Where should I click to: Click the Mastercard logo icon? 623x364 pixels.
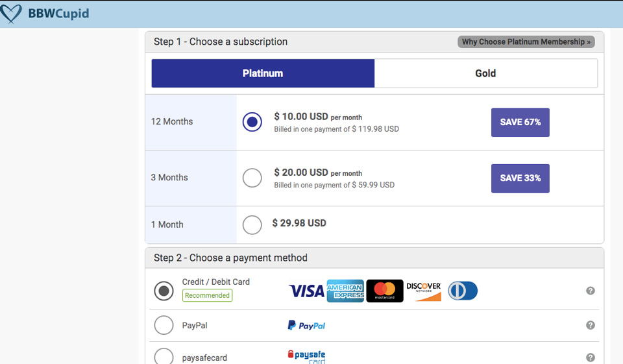click(385, 291)
